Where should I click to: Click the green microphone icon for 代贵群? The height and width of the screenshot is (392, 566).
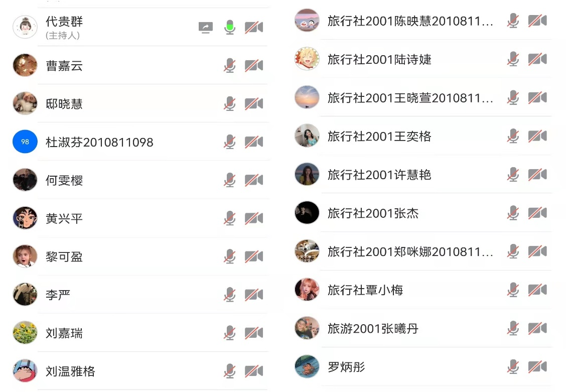(x=230, y=27)
